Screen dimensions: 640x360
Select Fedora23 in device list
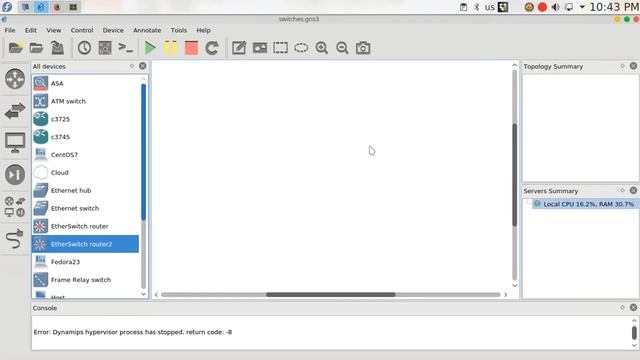tap(85, 262)
